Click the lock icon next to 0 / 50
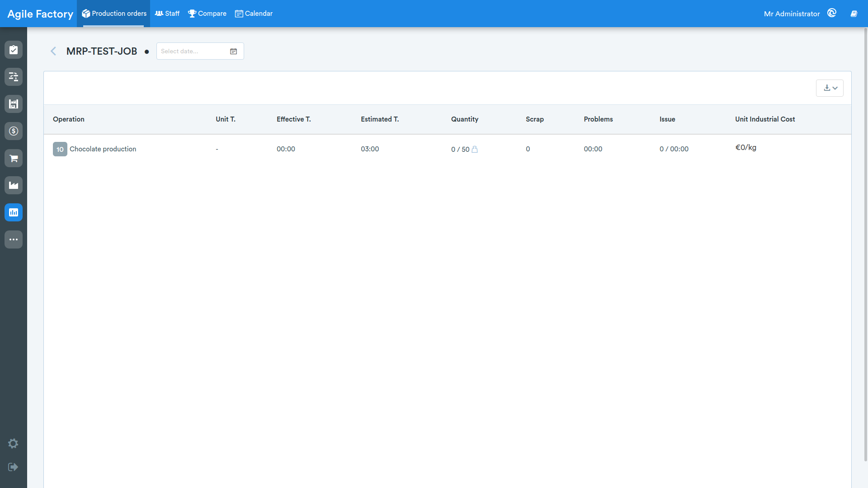Image resolution: width=868 pixels, height=488 pixels. point(475,149)
